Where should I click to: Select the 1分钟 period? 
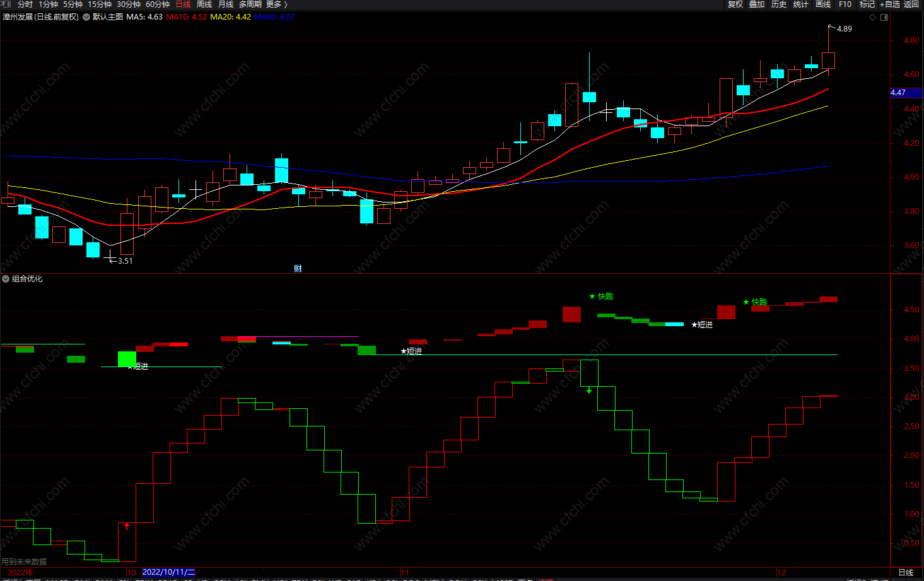48,4
